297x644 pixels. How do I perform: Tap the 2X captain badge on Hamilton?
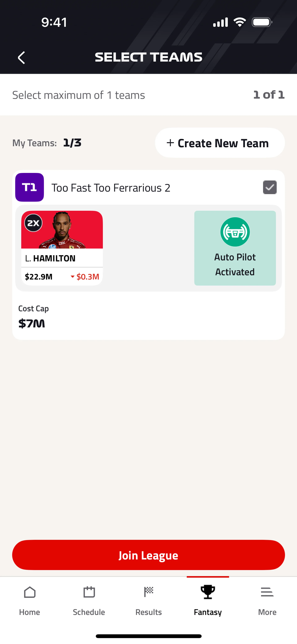33,223
